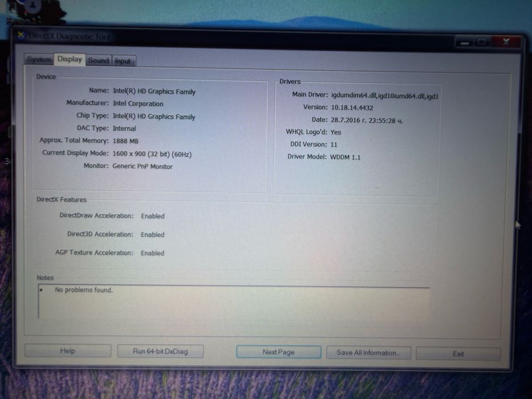Click total memory value '1888 MB'

tap(125, 141)
